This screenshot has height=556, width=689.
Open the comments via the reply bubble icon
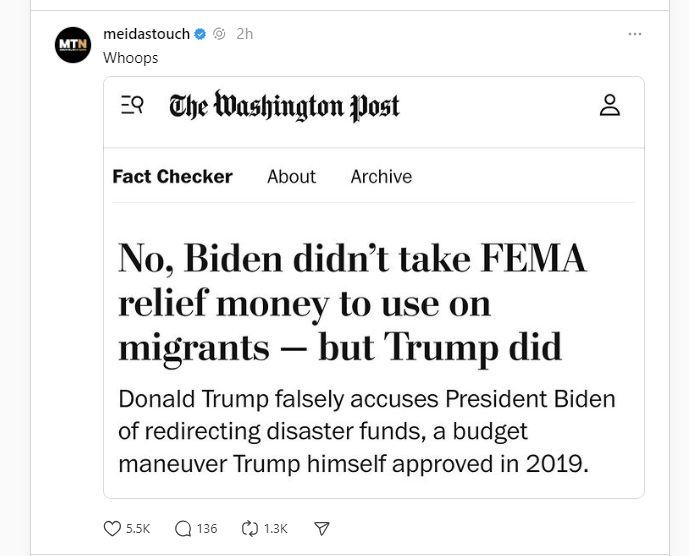(x=183, y=528)
